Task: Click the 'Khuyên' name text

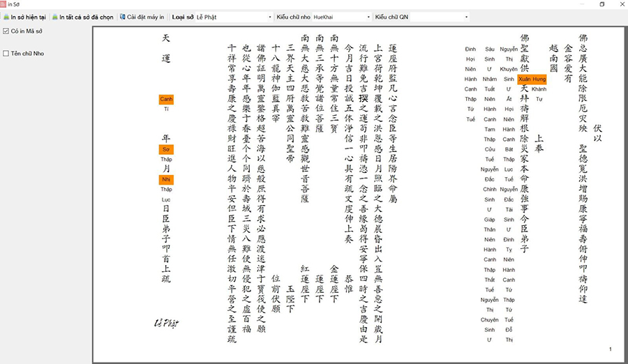Action: (509, 69)
